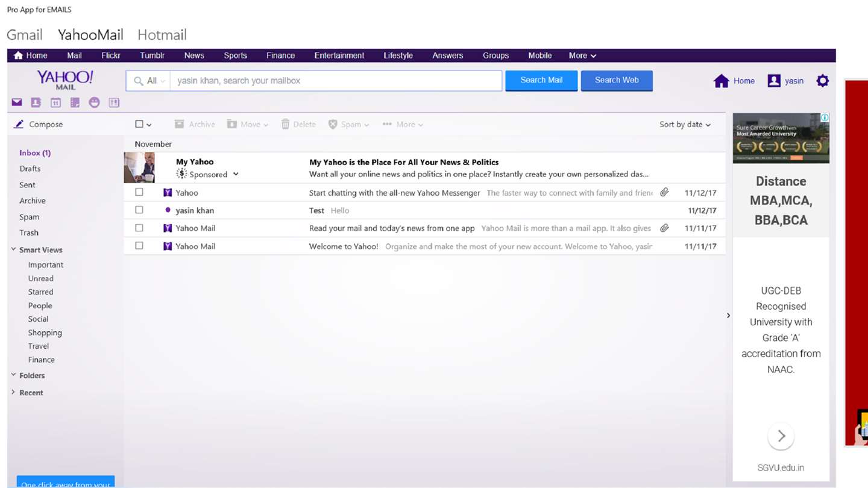Viewport: 868px width, 488px height.
Task: Open Flickr in the navigation bar
Action: tap(111, 55)
